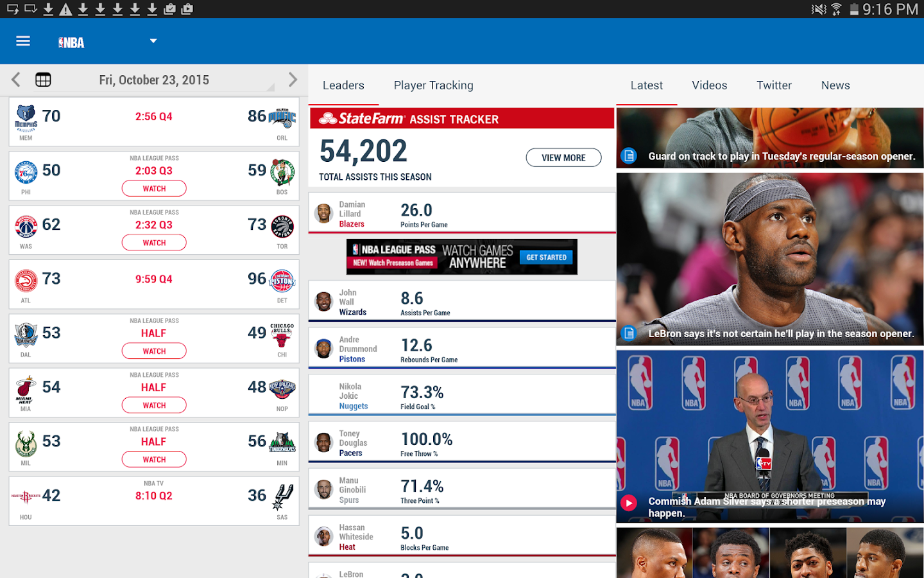Screen dimensions: 924x578
Task: Open New Orleans Pelicans team logo
Action: pos(282,389)
